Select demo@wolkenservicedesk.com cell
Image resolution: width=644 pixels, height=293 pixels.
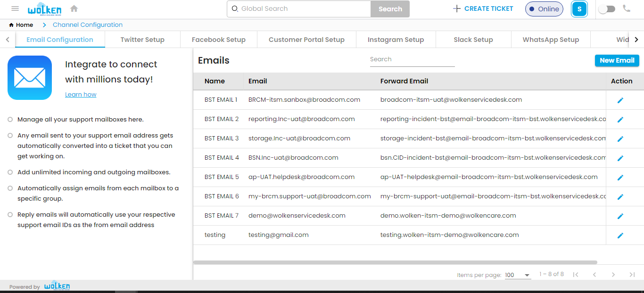[x=297, y=216]
